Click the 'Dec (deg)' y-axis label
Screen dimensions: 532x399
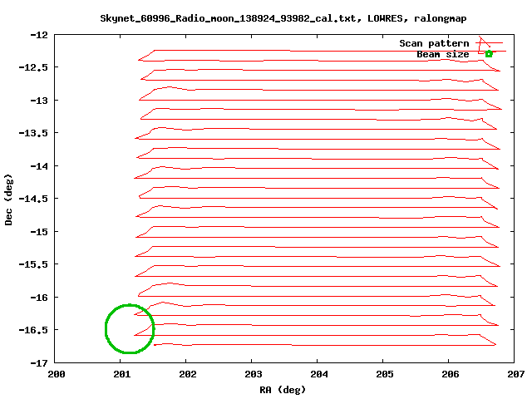[x=8, y=199]
